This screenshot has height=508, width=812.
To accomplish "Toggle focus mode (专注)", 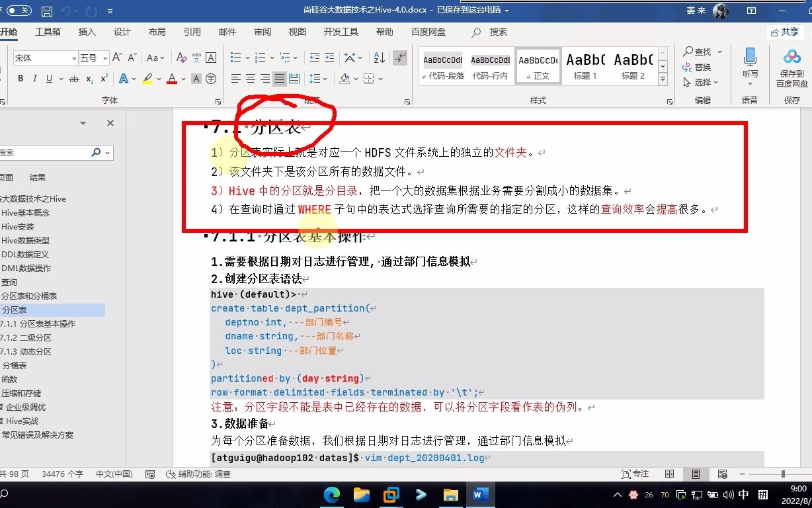I will pos(635,474).
